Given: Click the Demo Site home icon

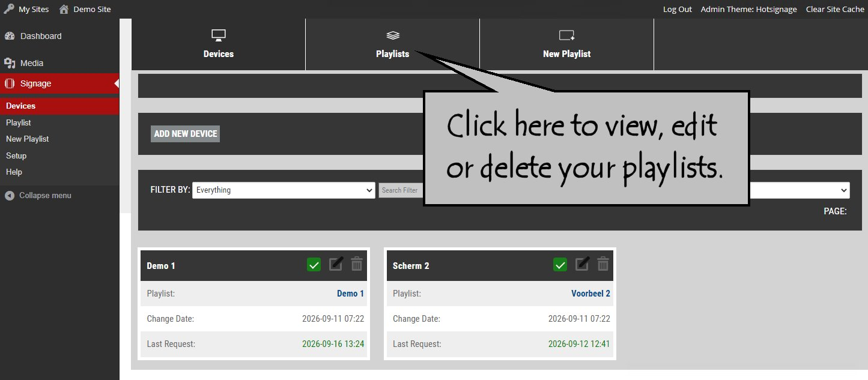Looking at the screenshot, I should [64, 9].
